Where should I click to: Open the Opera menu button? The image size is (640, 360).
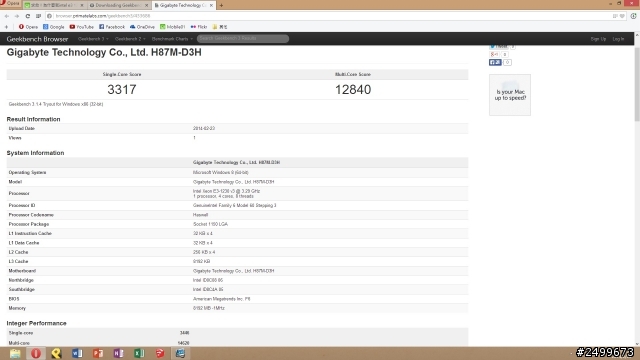(x=10, y=3)
